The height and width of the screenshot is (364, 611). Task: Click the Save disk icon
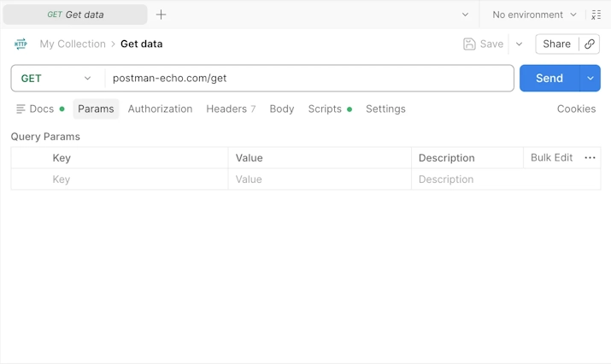point(469,44)
